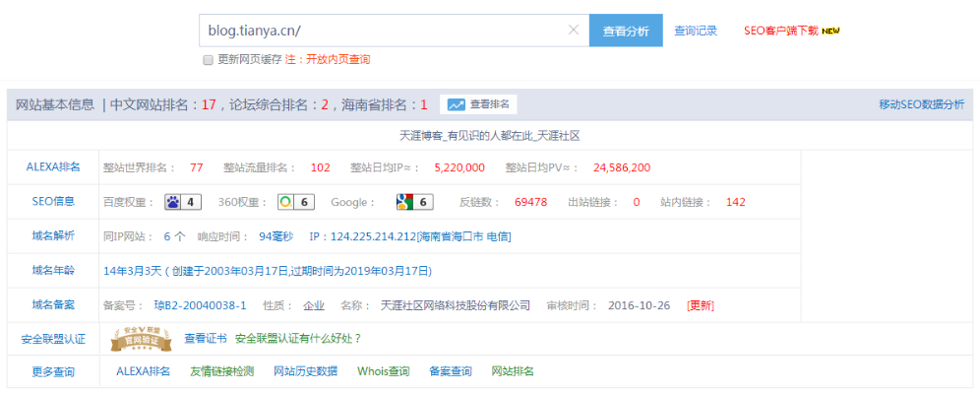This screenshot has width=980, height=394.
Task: Click the red 更新 link
Action: click(x=701, y=305)
